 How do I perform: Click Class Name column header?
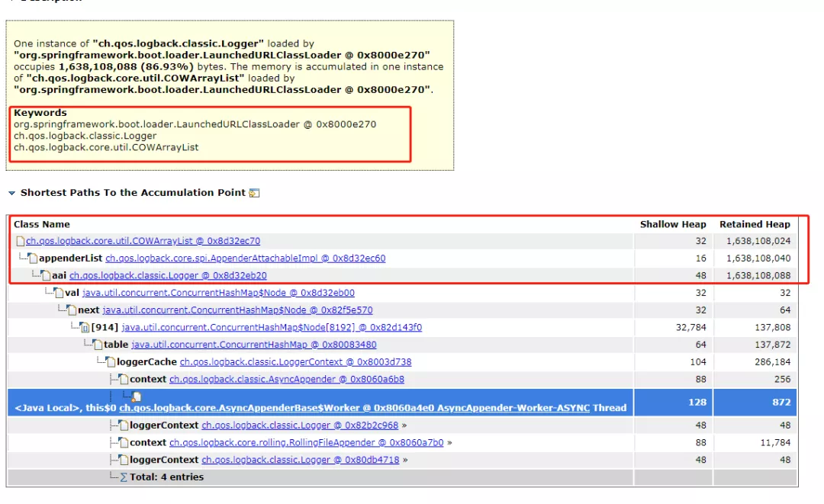click(x=41, y=224)
